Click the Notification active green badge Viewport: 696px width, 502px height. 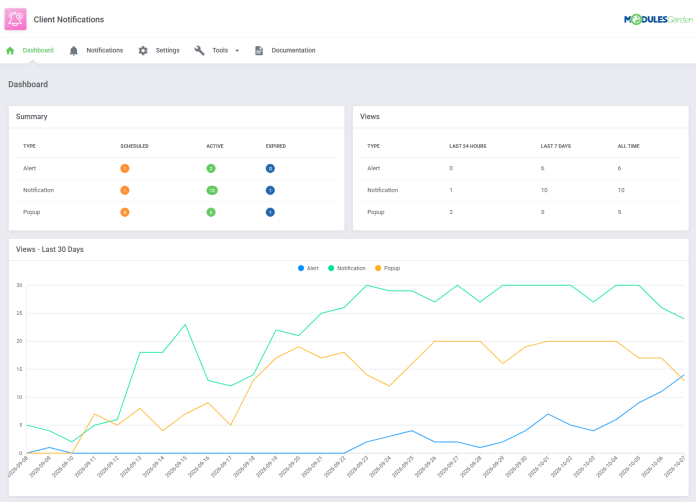coord(212,190)
